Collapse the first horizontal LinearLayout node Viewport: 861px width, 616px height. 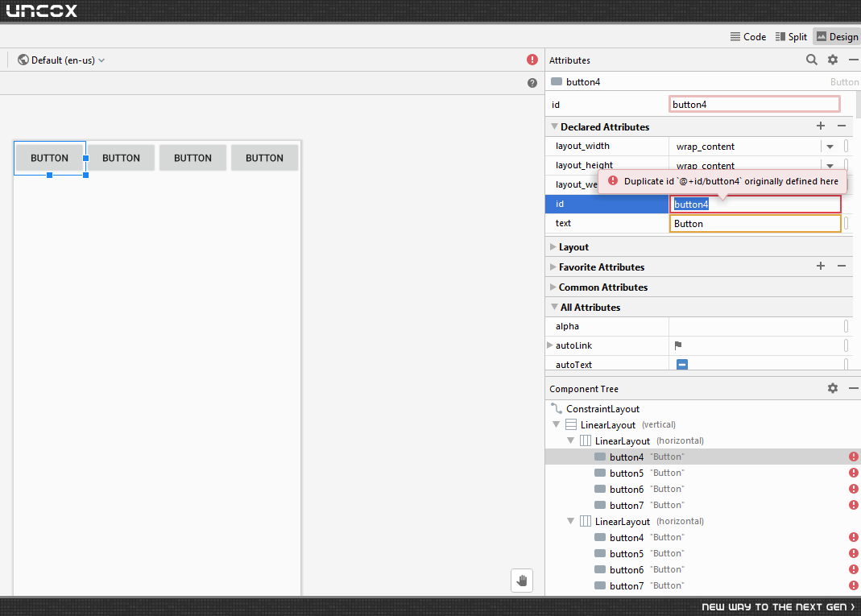(570, 440)
